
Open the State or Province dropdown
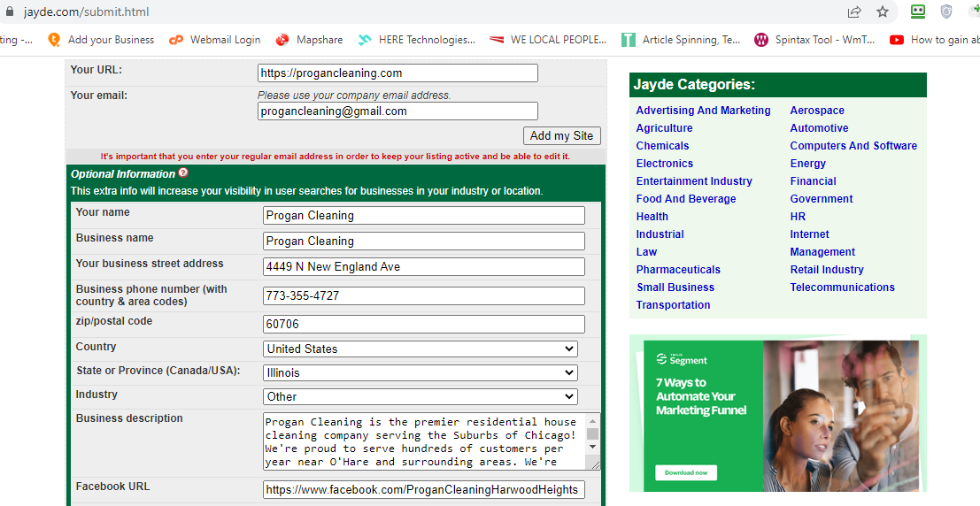click(420, 372)
